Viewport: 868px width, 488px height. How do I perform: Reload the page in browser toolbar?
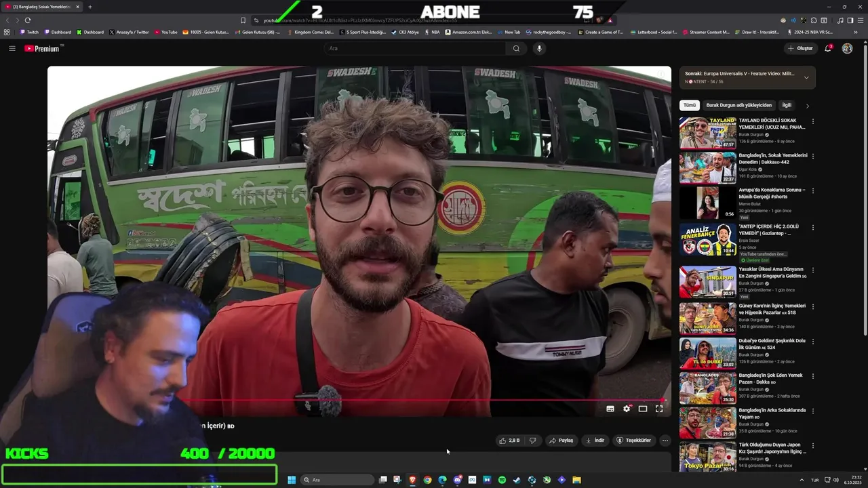tap(28, 20)
